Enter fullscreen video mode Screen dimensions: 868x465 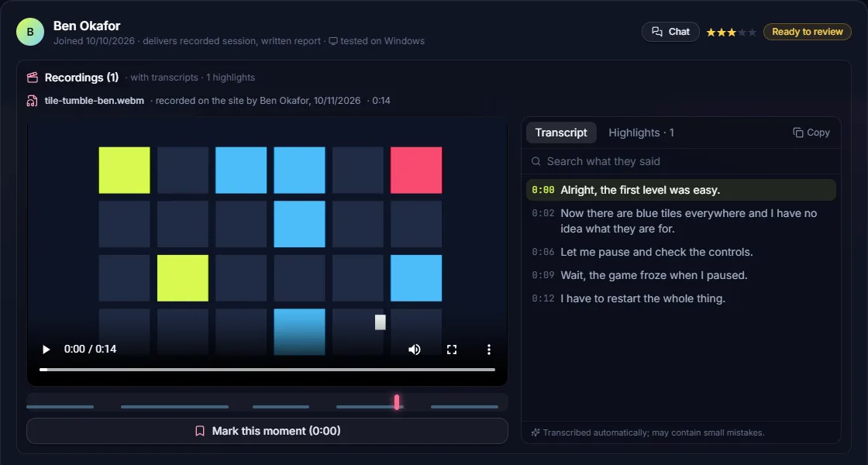452,350
